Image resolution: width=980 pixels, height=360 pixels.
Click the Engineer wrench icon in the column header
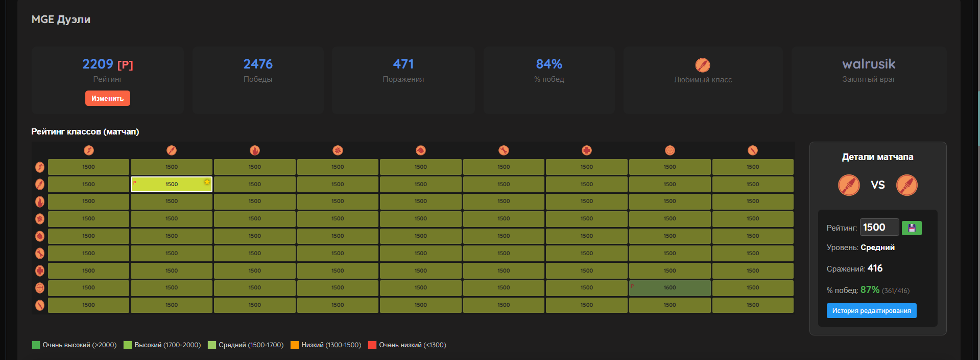pyautogui.click(x=504, y=150)
